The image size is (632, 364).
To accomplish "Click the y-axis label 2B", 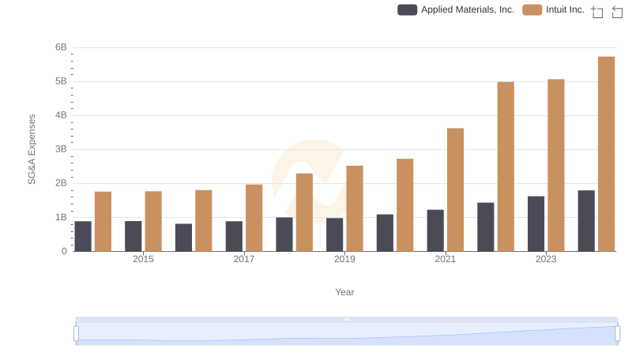I will click(61, 183).
